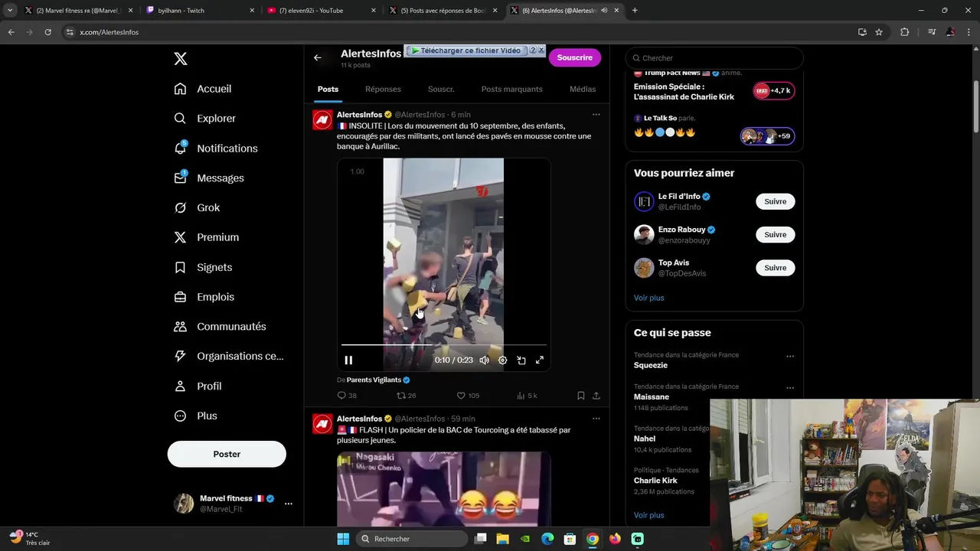Open options for the Maissane trend
The height and width of the screenshot is (551, 980).
coord(790,388)
